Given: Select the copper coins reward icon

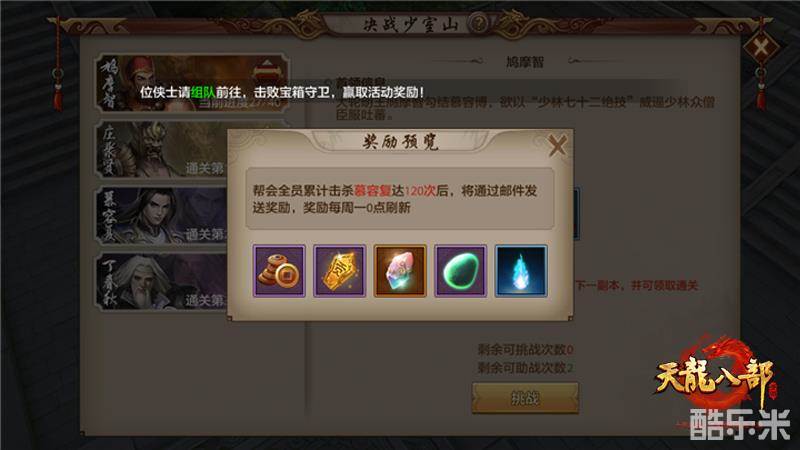Looking at the screenshot, I should tap(279, 270).
